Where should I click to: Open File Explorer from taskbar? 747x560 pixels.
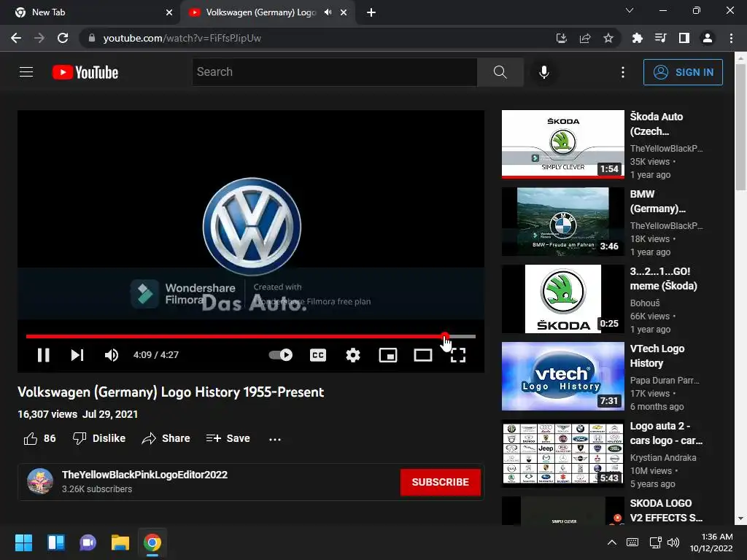[120, 542]
